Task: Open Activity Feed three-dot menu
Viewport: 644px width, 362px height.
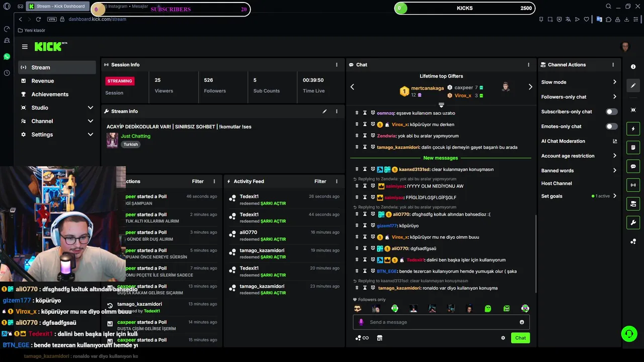Action: pos(337,182)
